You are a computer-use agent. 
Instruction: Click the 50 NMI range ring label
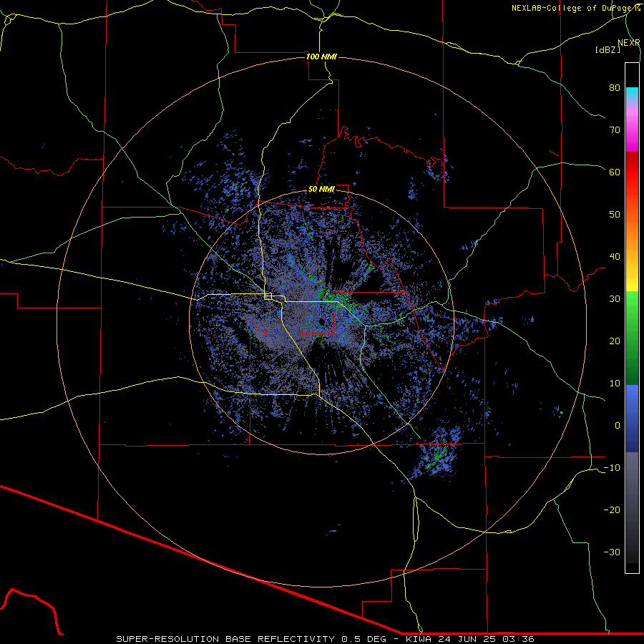point(321,190)
